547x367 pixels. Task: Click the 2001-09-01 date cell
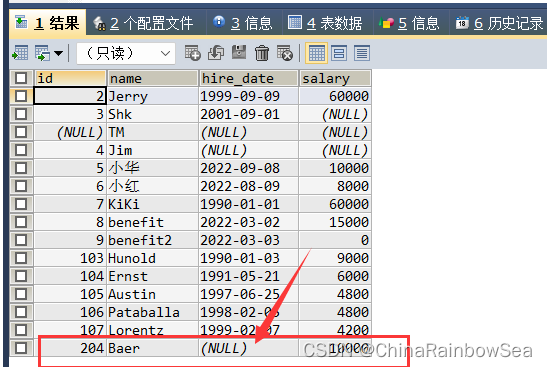[x=248, y=114]
